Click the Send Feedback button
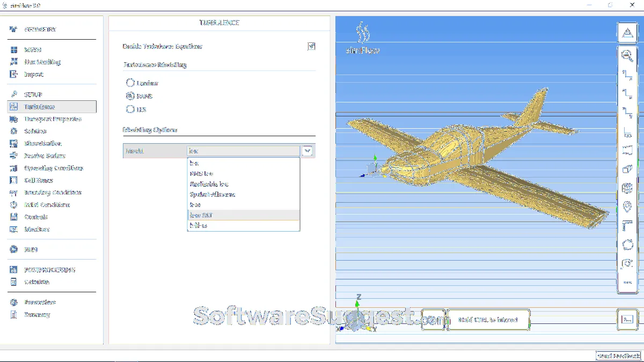This screenshot has width=644, height=362. coord(618,356)
